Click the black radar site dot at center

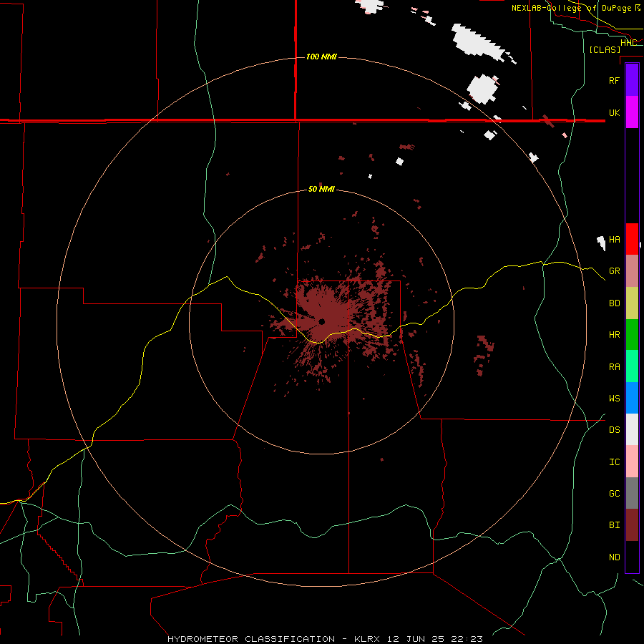tap(322, 321)
